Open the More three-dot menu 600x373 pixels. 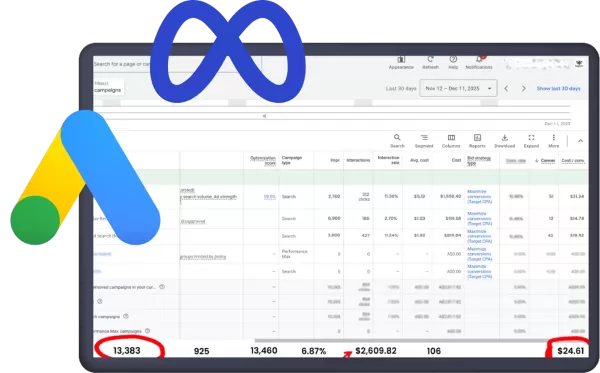pyautogui.click(x=553, y=137)
